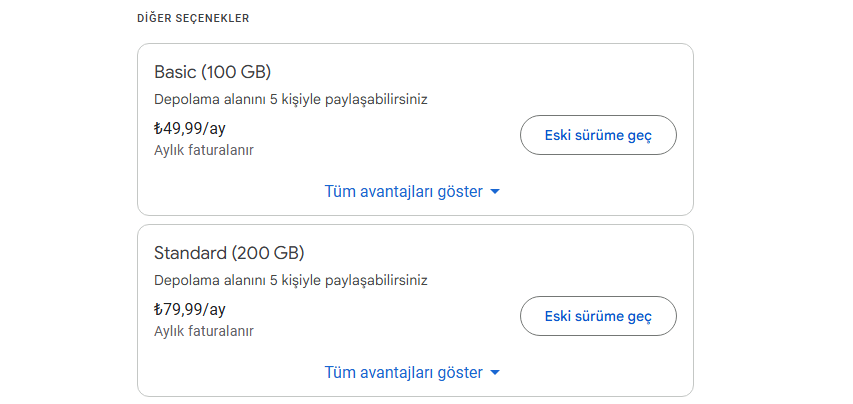Select the Standard (200 GB) plan title
The width and height of the screenshot is (853, 404).
pyautogui.click(x=229, y=252)
